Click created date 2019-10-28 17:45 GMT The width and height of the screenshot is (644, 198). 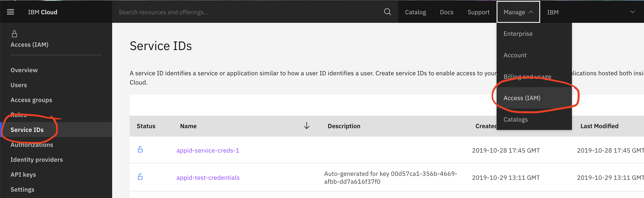click(x=506, y=150)
